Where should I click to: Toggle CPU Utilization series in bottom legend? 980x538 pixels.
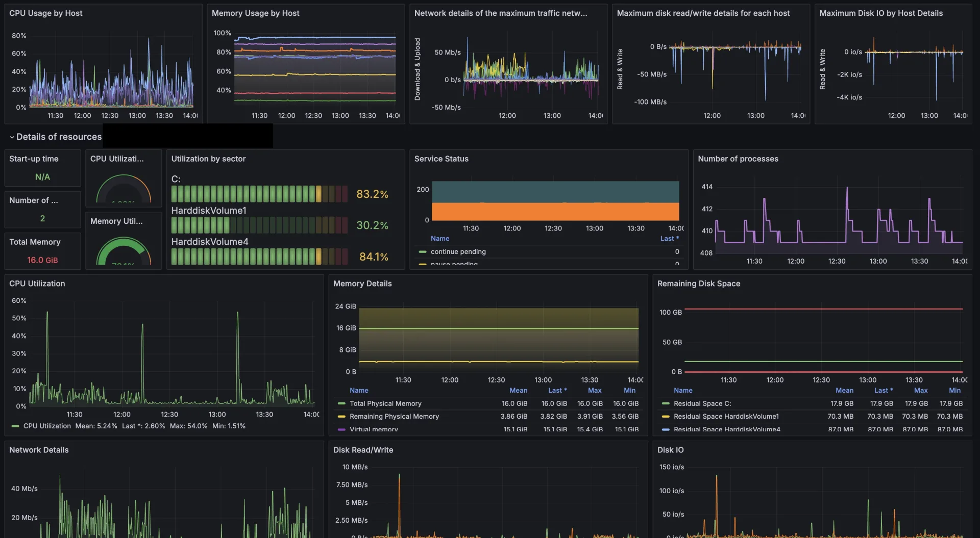point(47,426)
